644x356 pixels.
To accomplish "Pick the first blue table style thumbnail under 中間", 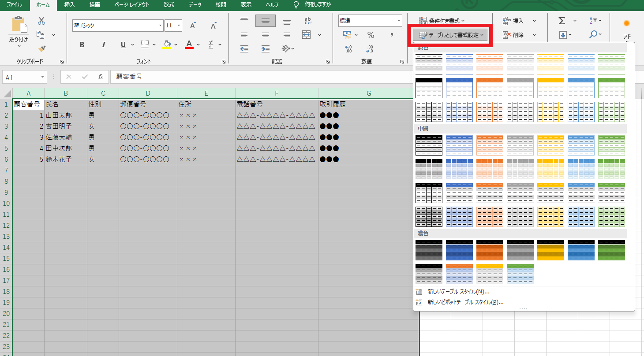I will coord(459,145).
